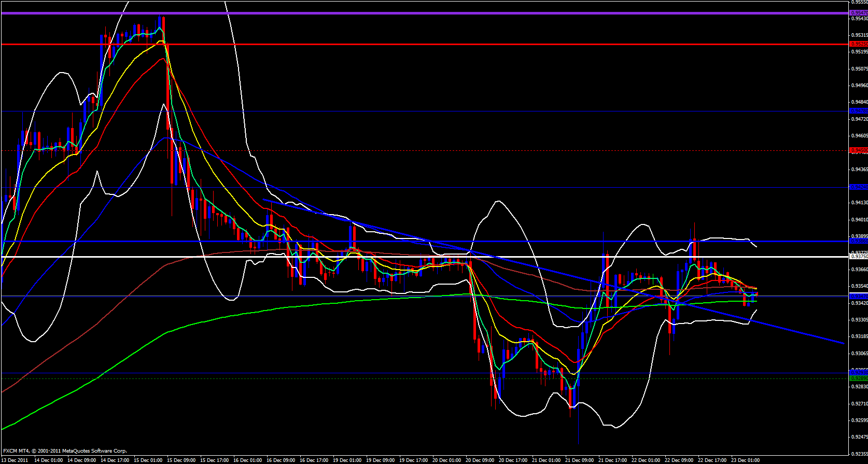Click the purple 0.95470 price label
Screen dimensions: 868x464
(859, 12)
